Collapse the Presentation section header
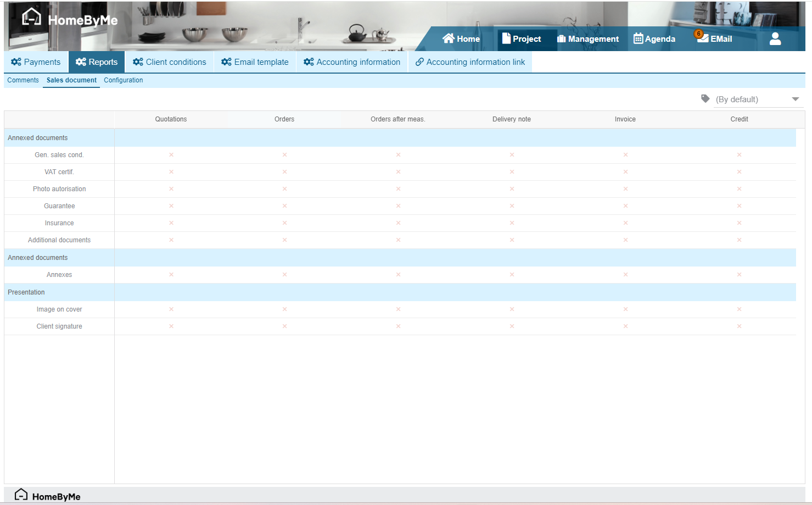The width and height of the screenshot is (812, 505). 26,292
